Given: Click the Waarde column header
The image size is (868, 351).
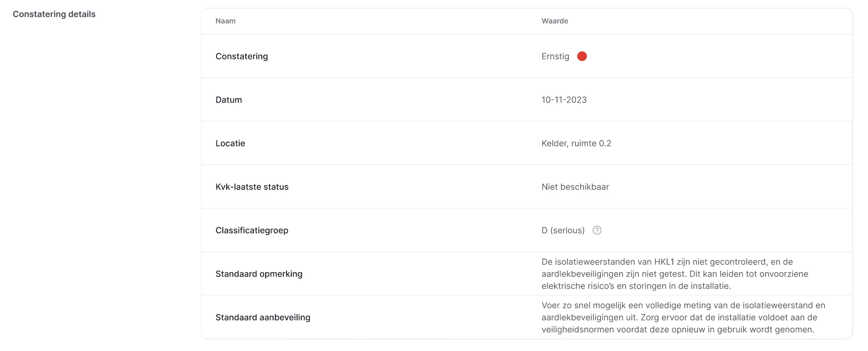Looking at the screenshot, I should click(555, 21).
